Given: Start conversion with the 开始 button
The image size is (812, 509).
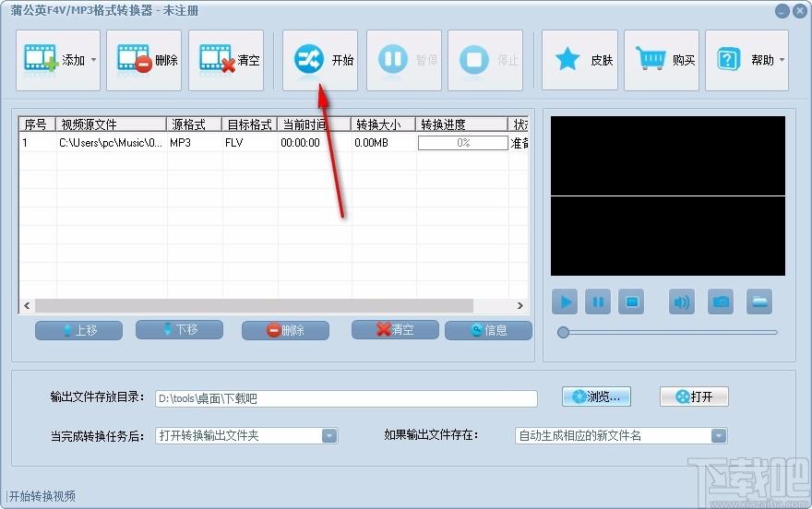Looking at the screenshot, I should (320, 61).
